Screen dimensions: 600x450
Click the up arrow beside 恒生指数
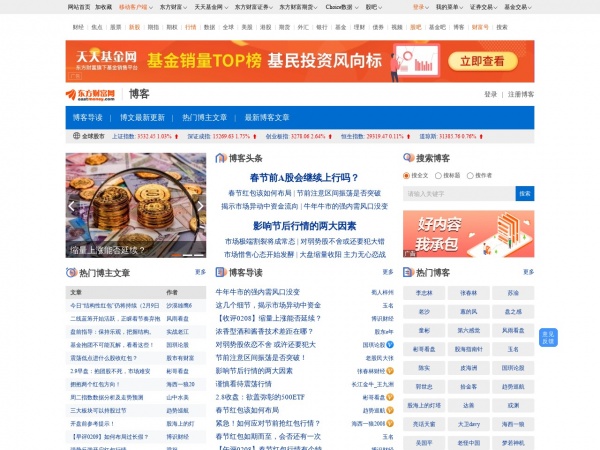408,136
